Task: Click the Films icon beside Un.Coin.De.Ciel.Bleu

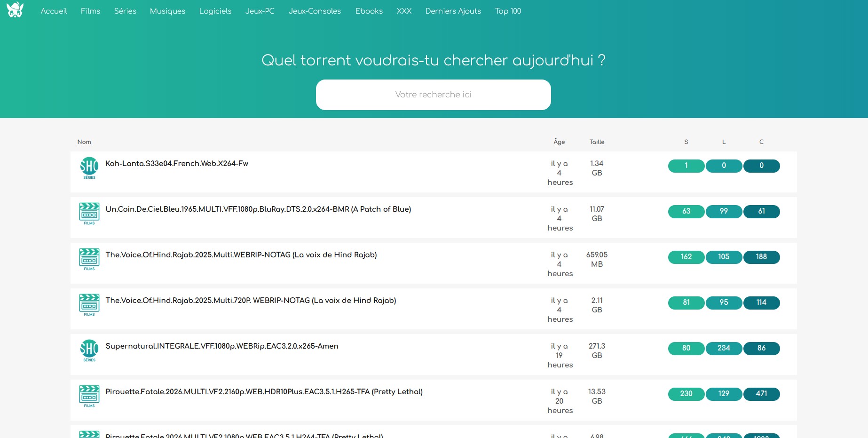Action: 89,213
